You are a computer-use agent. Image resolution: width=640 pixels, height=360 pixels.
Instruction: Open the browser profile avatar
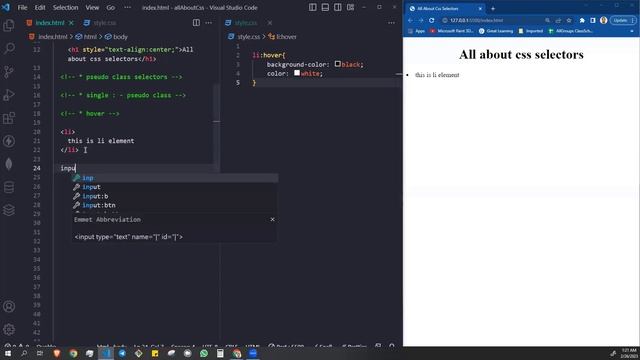[x=604, y=20]
